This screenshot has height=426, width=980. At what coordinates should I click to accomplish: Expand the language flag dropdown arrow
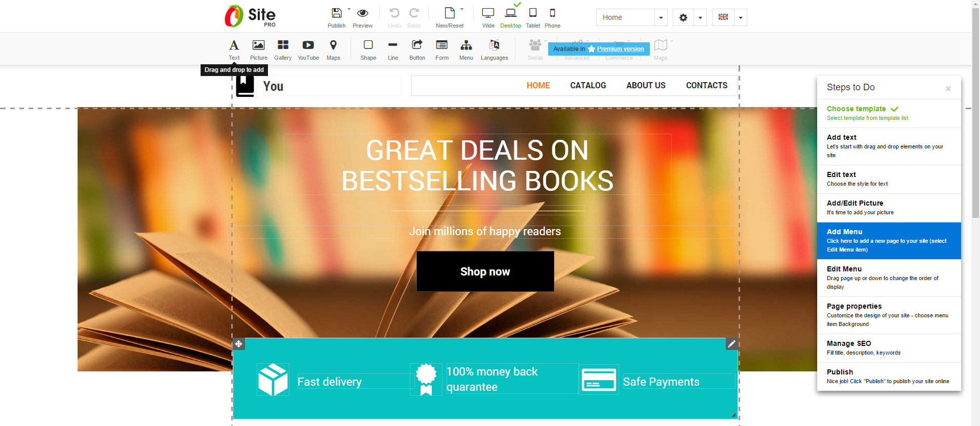740,18
